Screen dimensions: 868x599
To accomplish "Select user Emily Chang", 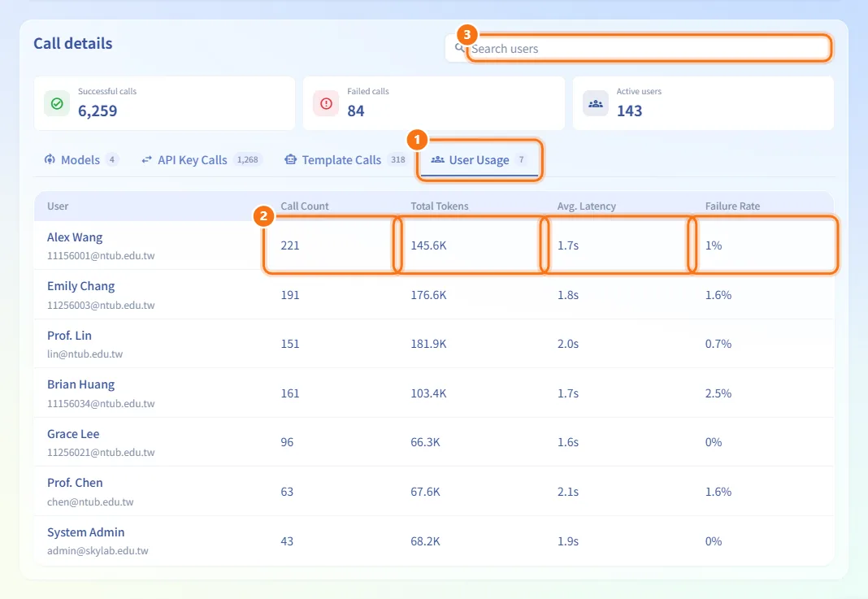I will tap(80, 286).
